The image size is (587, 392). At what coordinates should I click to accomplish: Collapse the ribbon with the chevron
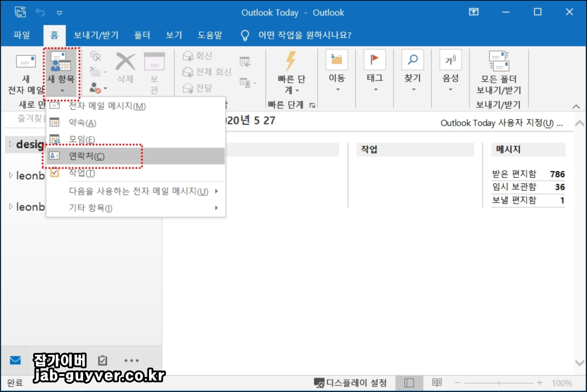576,107
